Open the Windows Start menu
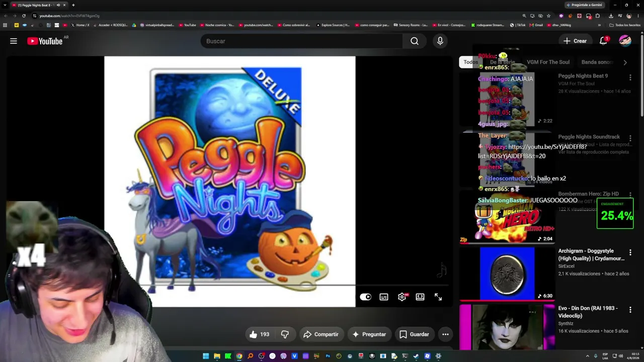Screen dimensions: 644x362 206,356
